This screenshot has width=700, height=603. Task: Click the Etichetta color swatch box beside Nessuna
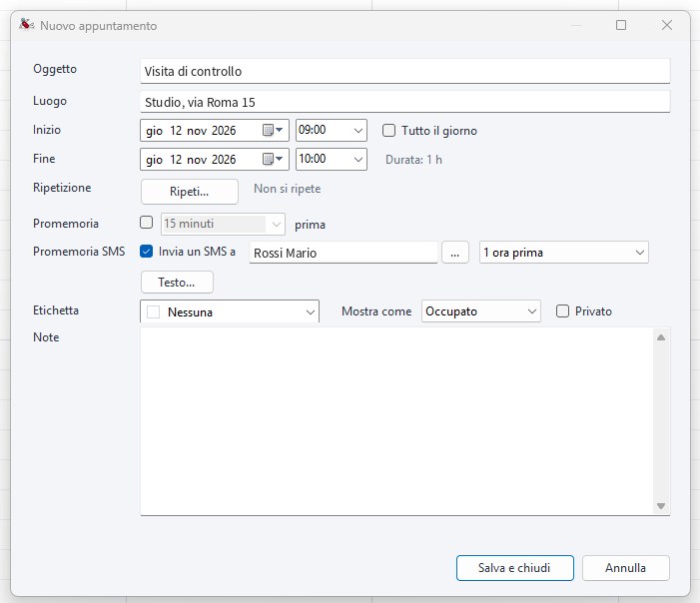153,312
